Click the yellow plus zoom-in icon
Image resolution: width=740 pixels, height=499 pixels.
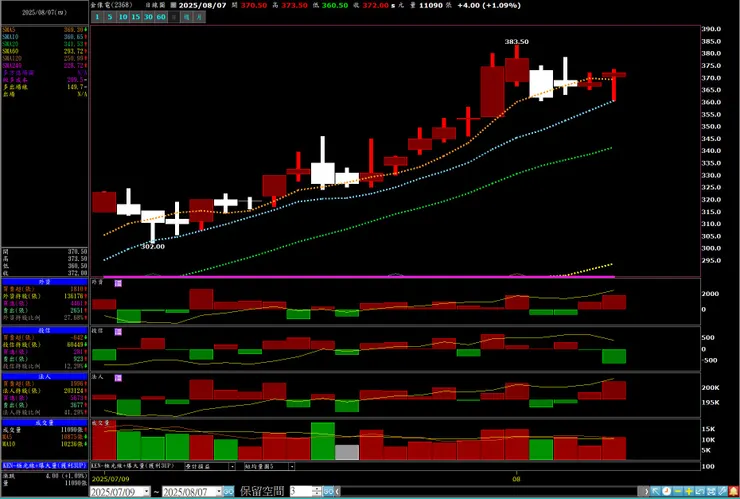click(x=689, y=491)
